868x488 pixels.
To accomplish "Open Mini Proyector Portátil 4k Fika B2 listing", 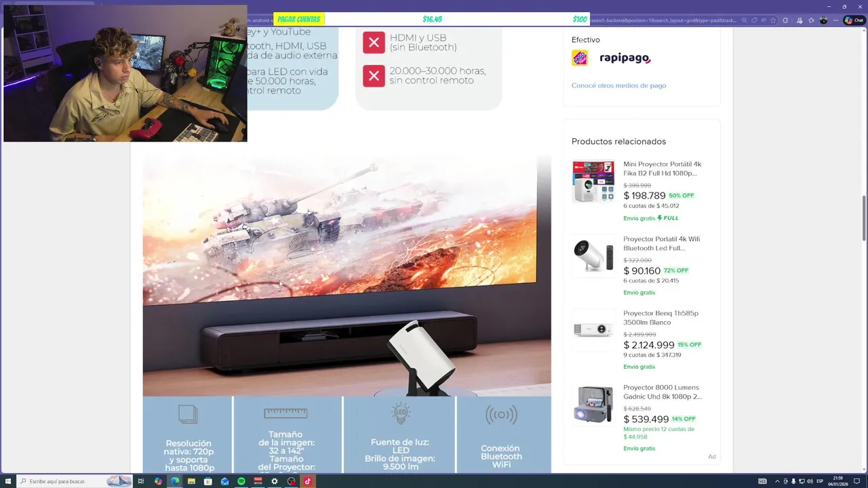I will point(663,169).
